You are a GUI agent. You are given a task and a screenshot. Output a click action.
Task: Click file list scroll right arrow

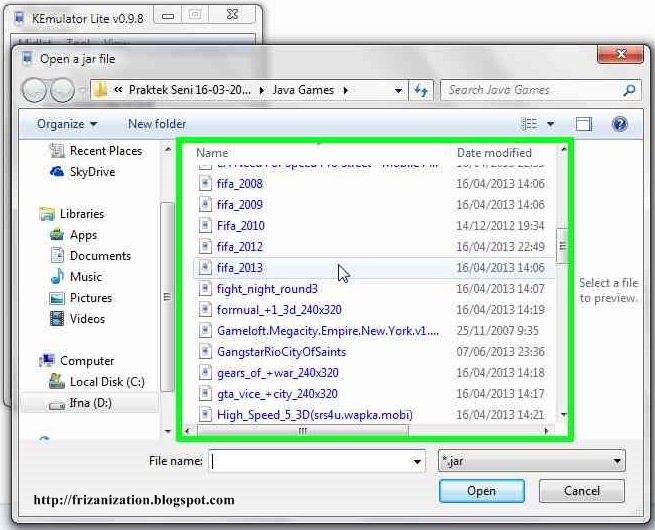[x=546, y=430]
